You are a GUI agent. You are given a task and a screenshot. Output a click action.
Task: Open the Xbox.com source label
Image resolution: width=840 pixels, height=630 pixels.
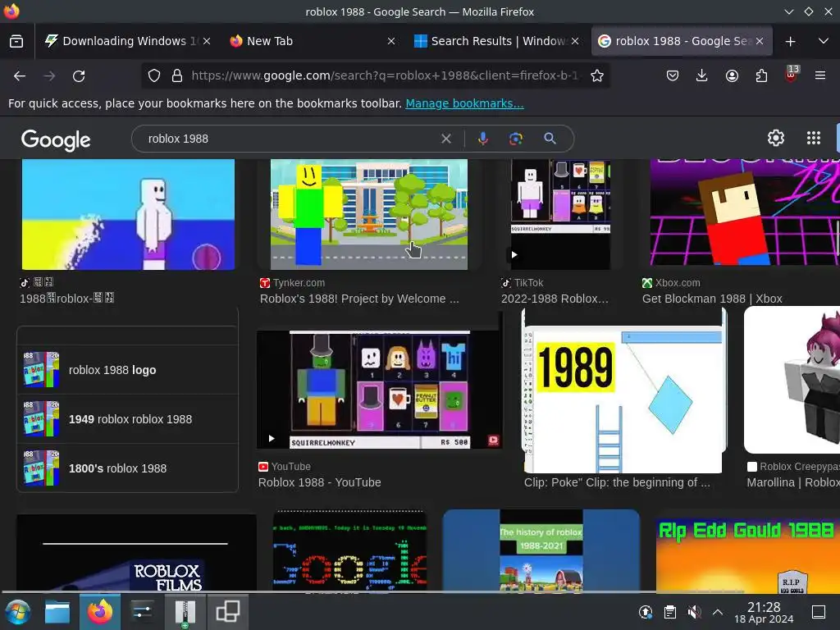[x=677, y=283]
